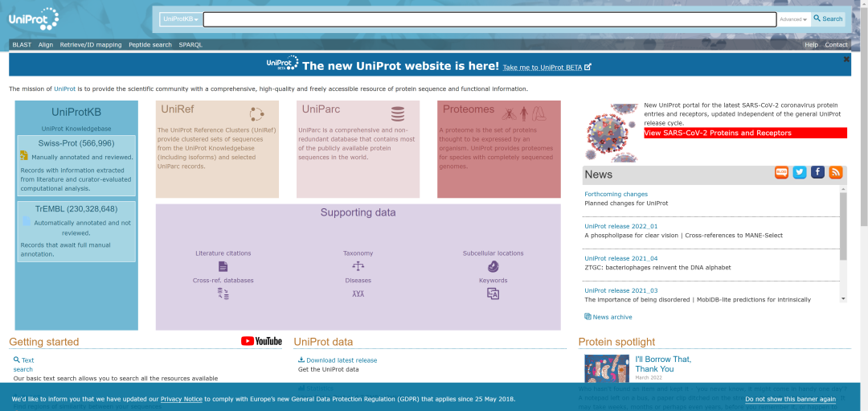
Task: Click the Literature citations document icon
Action: (x=223, y=266)
